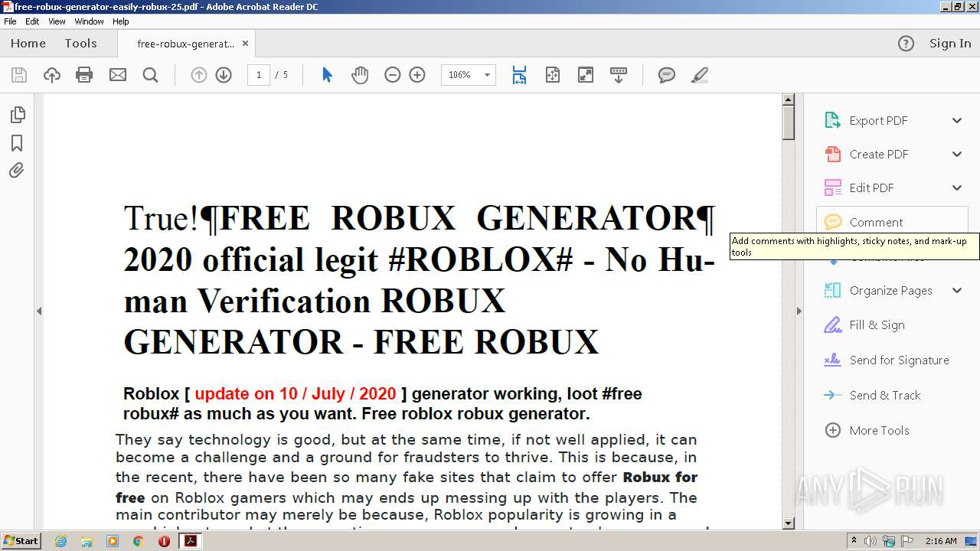Zoom in with plus button
Viewport: 980px width, 551px height.
tap(417, 75)
